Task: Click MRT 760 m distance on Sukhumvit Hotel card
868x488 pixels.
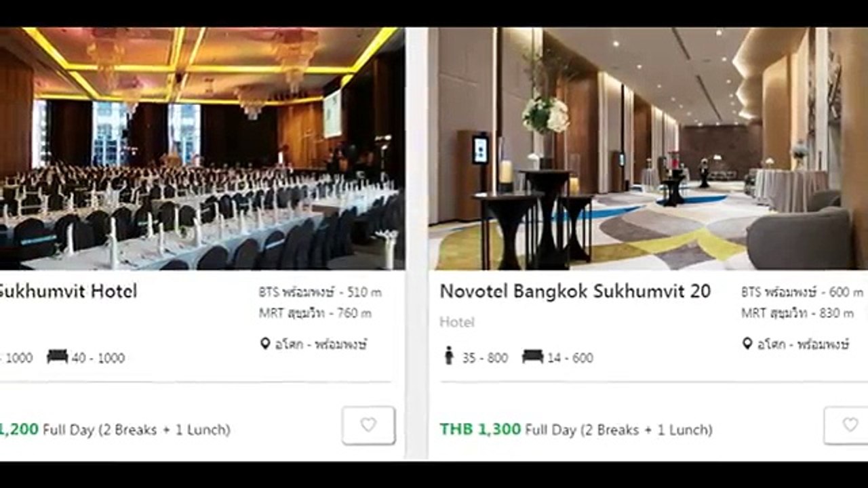Action: tap(315, 313)
